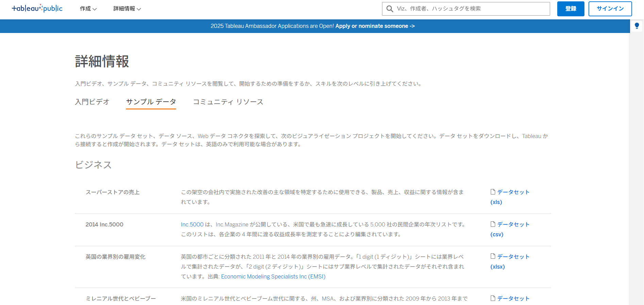The width and height of the screenshot is (644, 305).
Task: Select the サンプル データ tab
Action: tap(151, 102)
